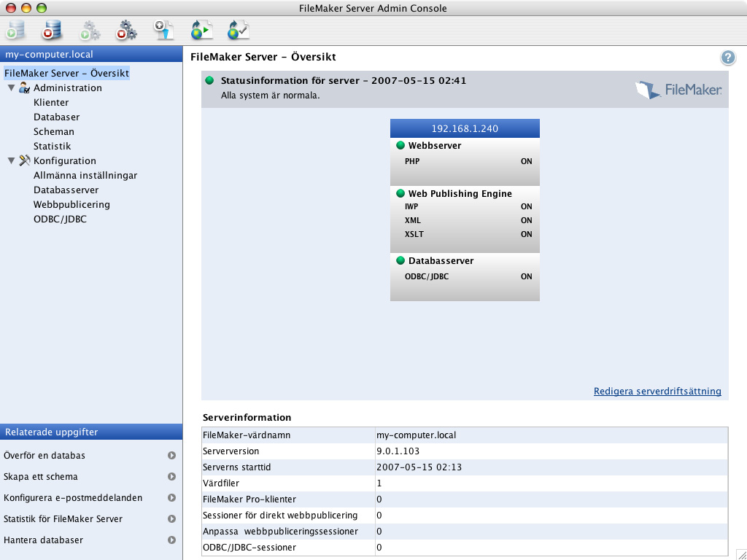
Task: Click the Konfiguration tools icon in the tree
Action: tap(24, 160)
